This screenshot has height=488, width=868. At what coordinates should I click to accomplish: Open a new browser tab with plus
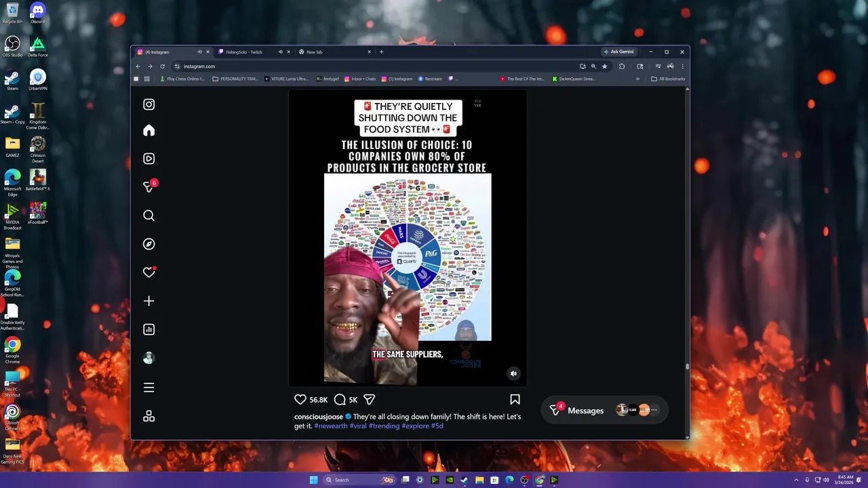(381, 52)
